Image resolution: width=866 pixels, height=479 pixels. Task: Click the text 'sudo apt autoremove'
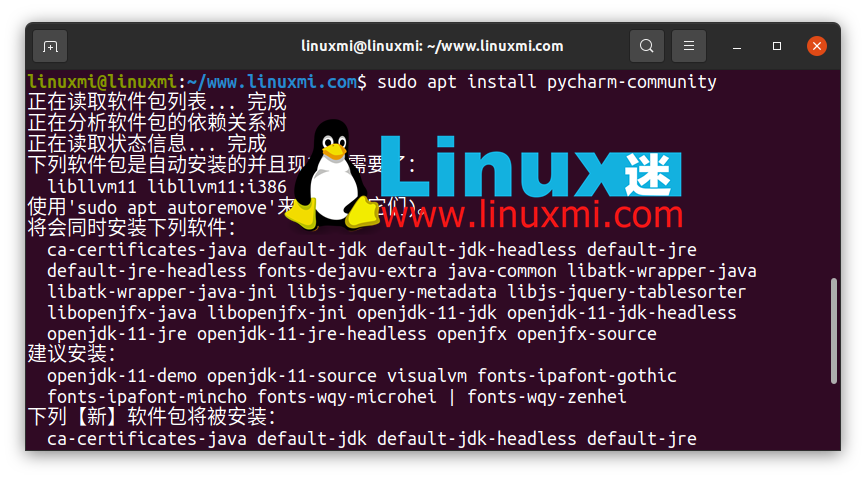coord(172,208)
